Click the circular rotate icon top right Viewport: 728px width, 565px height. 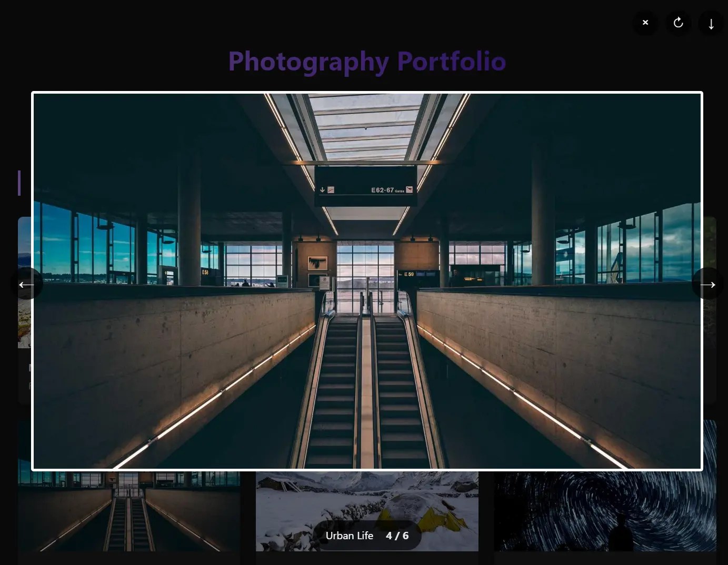678,23
